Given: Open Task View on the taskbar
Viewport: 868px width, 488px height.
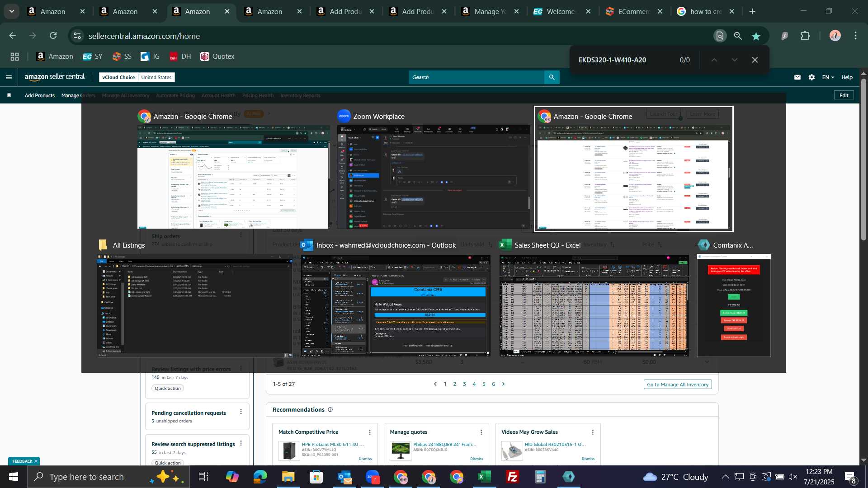Looking at the screenshot, I should (203, 477).
